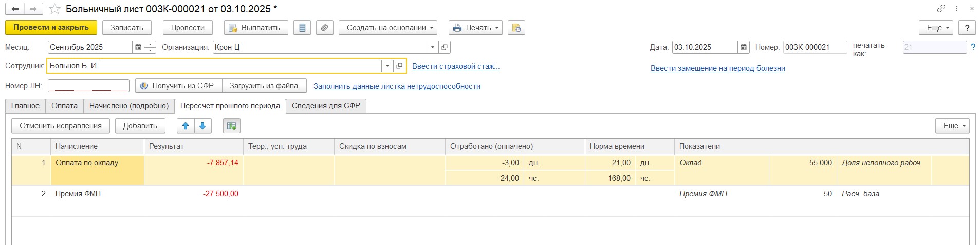Open Печать dropdown menu
This screenshot has width=980, height=245.
pyautogui.click(x=475, y=28)
